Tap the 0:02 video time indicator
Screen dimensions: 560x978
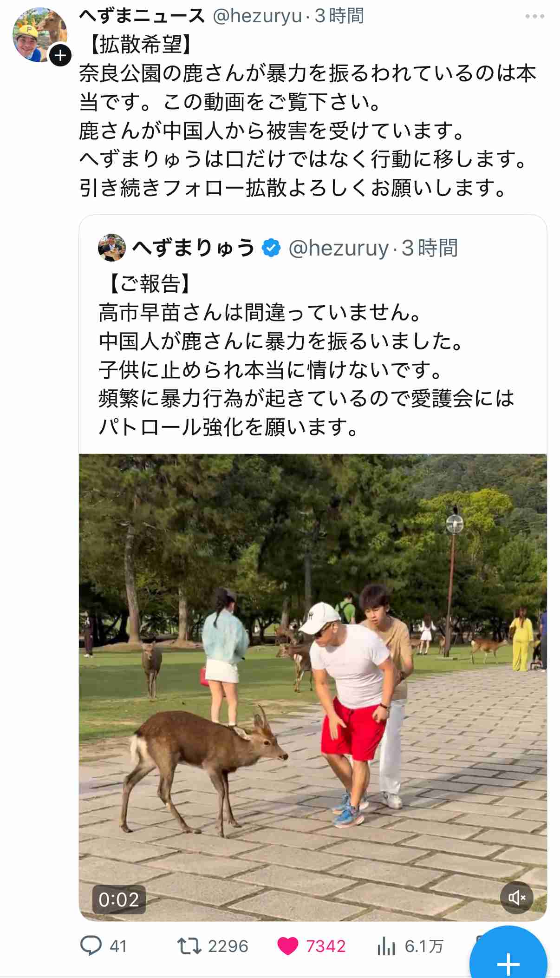click(119, 899)
